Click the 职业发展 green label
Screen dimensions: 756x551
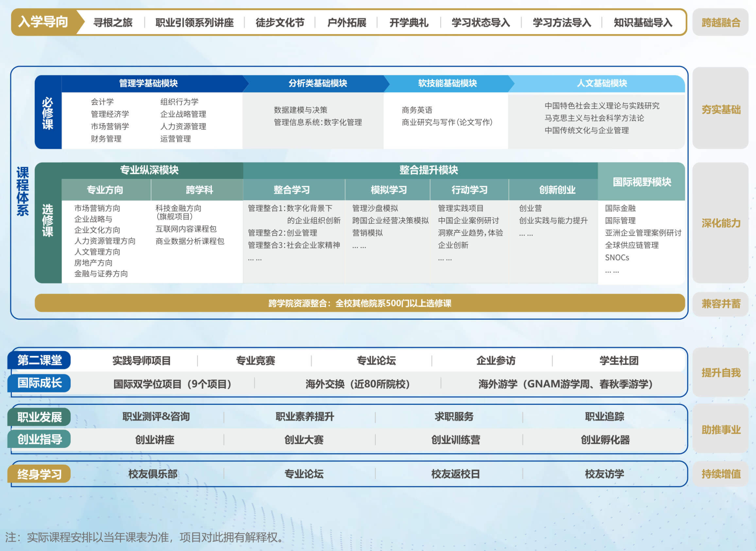[x=39, y=417]
